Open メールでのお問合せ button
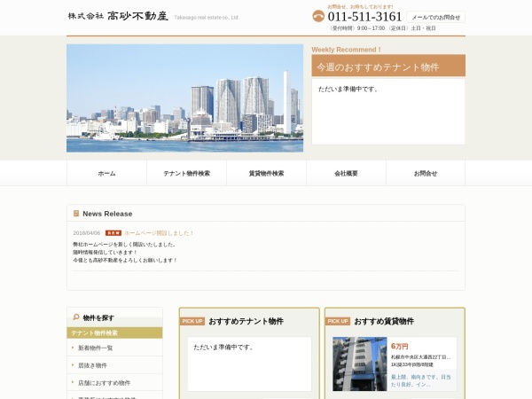 [436, 17]
